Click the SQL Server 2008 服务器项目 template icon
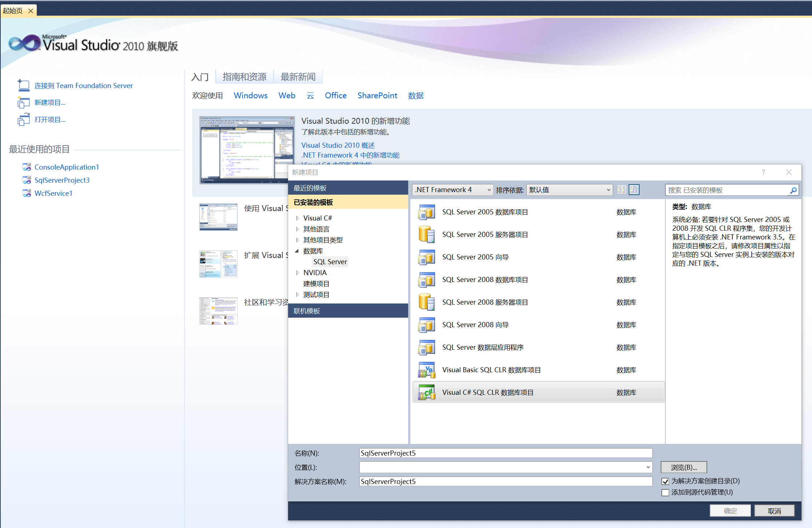This screenshot has height=528, width=812. point(426,302)
